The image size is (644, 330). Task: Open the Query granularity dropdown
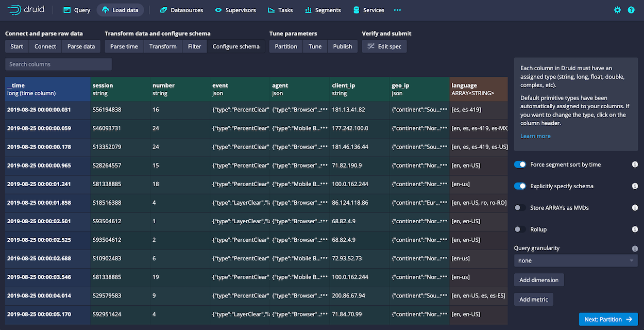(575, 261)
